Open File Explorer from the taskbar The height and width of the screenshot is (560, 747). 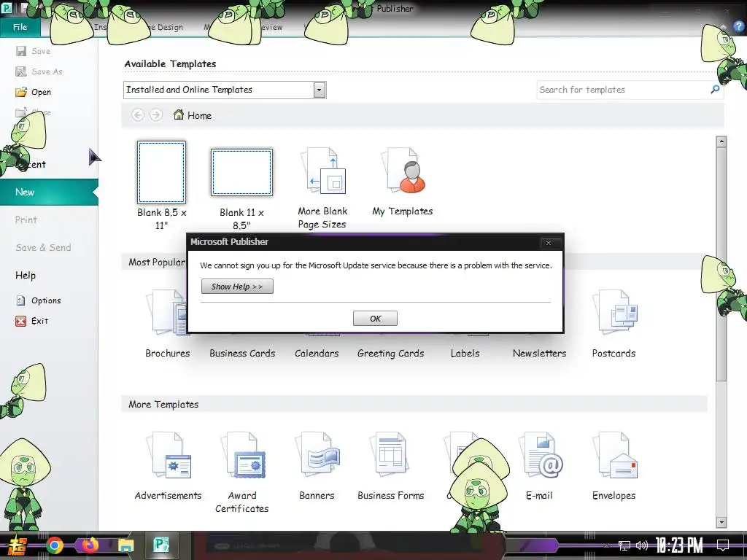(x=126, y=545)
